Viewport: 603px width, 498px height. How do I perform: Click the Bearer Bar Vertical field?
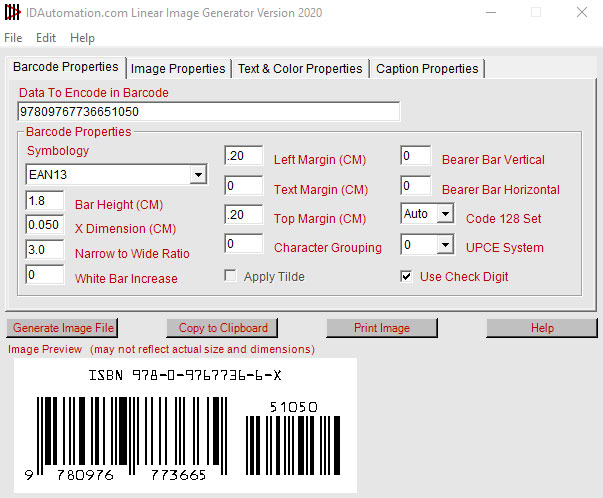point(416,156)
